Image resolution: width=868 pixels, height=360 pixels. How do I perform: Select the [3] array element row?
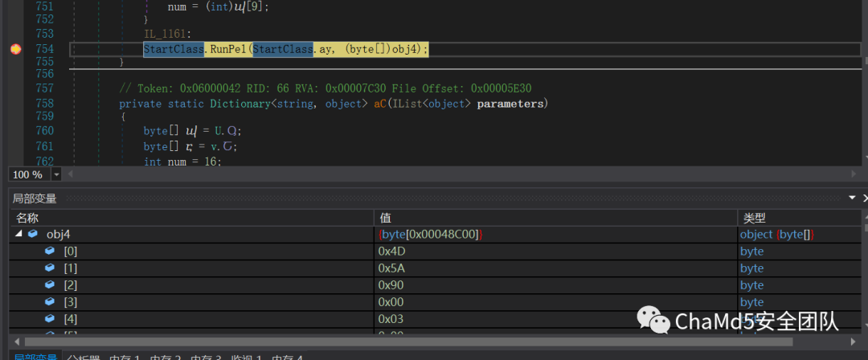coord(435,302)
